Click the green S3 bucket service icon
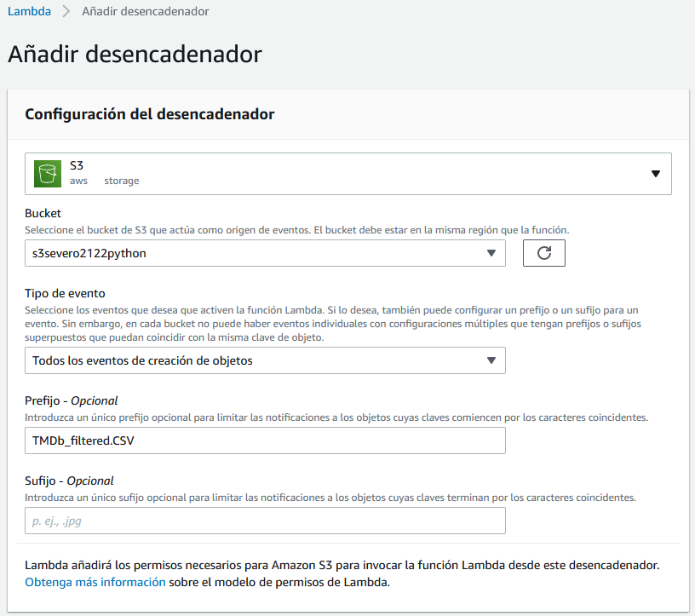This screenshot has width=695, height=616. point(47,173)
